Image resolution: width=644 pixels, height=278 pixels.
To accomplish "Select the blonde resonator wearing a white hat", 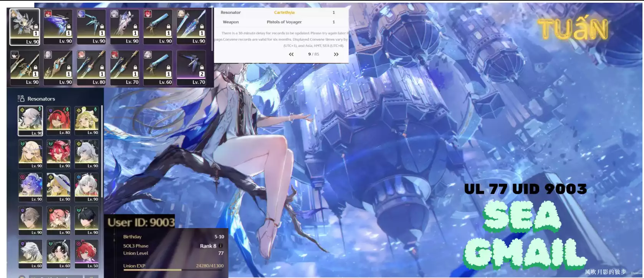I will click(58, 187).
